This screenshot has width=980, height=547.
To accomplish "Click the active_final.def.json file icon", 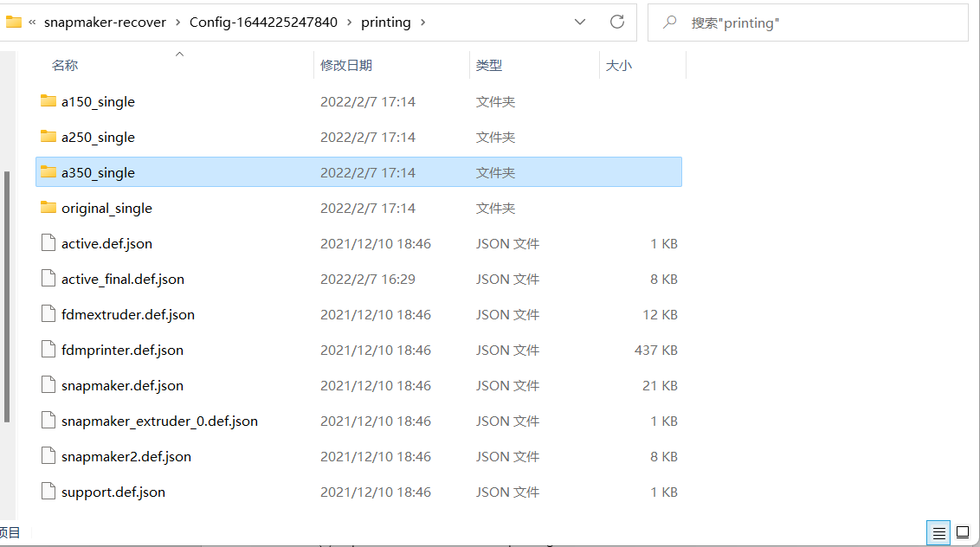I will 48,278.
